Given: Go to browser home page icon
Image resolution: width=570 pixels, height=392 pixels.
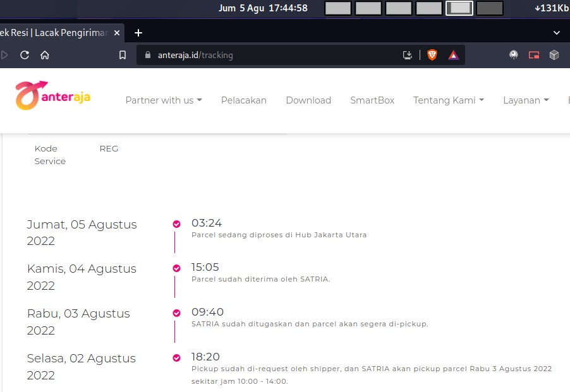Looking at the screenshot, I should [45, 55].
